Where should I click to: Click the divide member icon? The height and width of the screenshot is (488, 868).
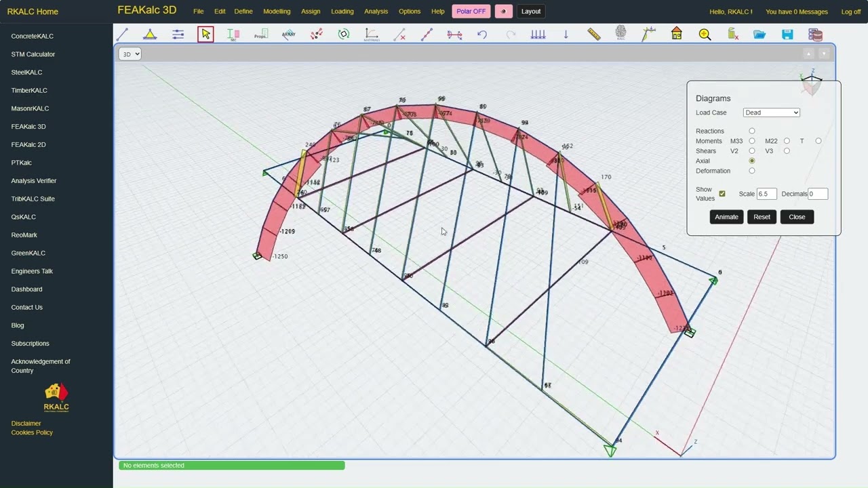427,34
